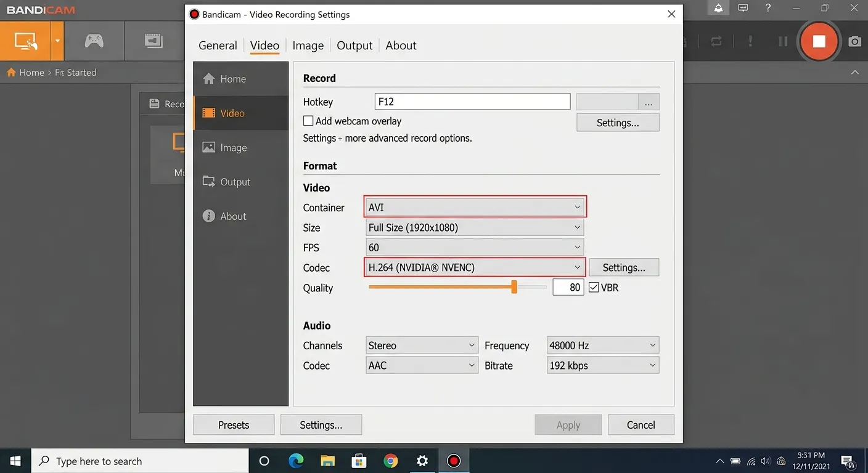Screen dimensions: 868x473
Task: Open the Size dropdown Full Size
Action: pyautogui.click(x=475, y=228)
